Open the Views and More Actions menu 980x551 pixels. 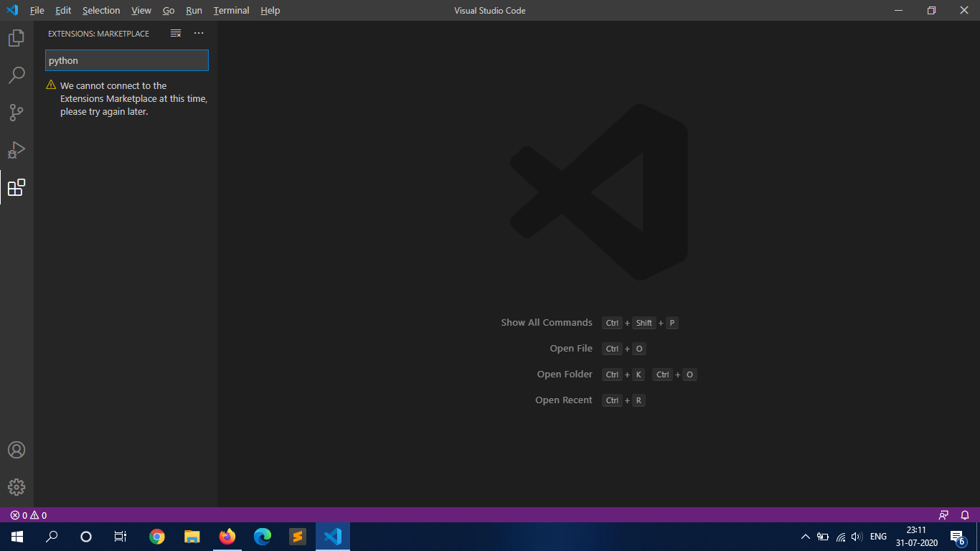pos(199,33)
